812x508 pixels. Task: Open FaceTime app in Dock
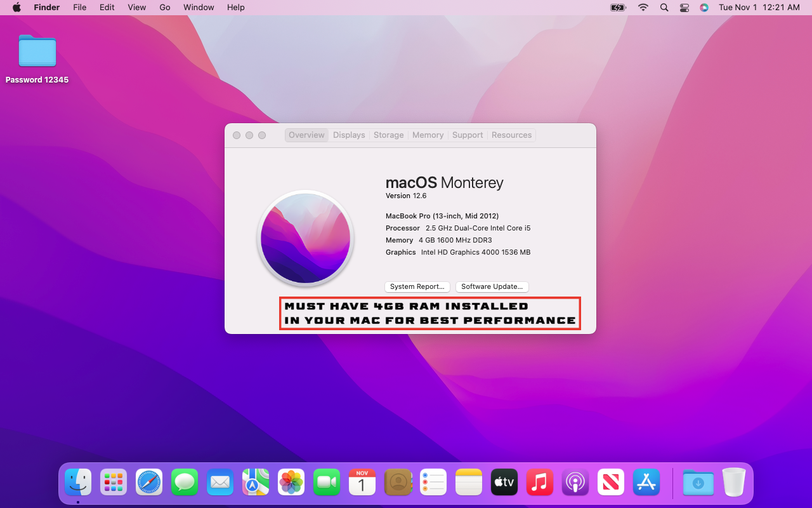[327, 483]
